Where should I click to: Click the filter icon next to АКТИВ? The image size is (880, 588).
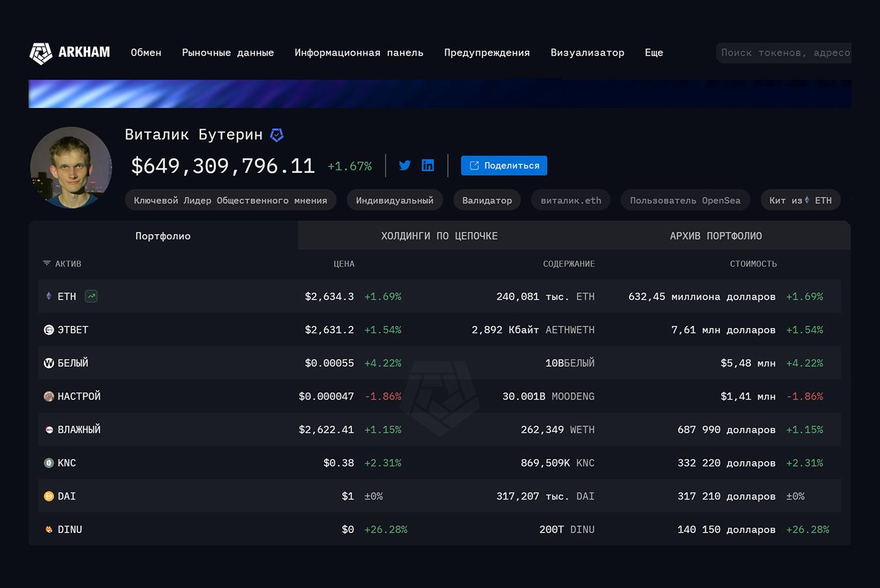coord(47,263)
